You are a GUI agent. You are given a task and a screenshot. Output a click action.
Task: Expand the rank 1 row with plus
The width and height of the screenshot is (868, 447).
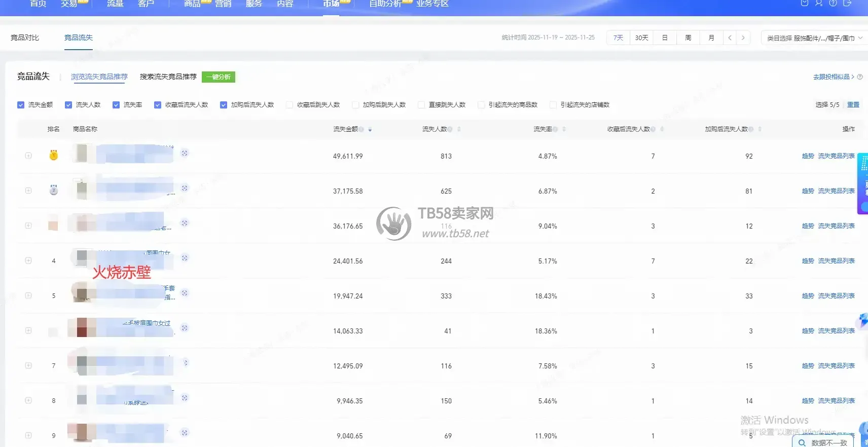28,156
